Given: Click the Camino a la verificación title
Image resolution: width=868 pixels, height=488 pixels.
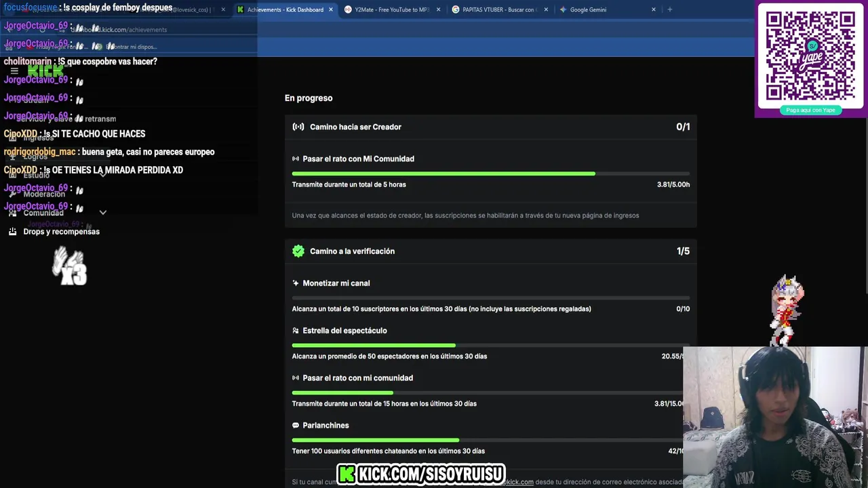Looking at the screenshot, I should (x=352, y=251).
